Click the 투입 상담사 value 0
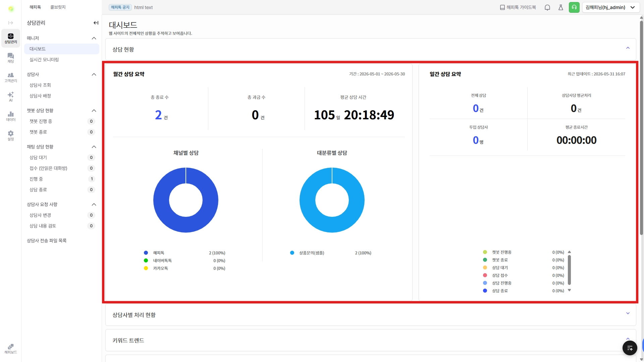Screen dimensions: 644x362 point(476,140)
